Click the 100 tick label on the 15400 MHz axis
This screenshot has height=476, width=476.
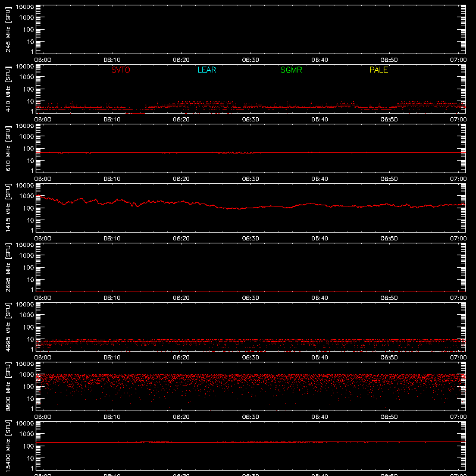[x=29, y=446]
